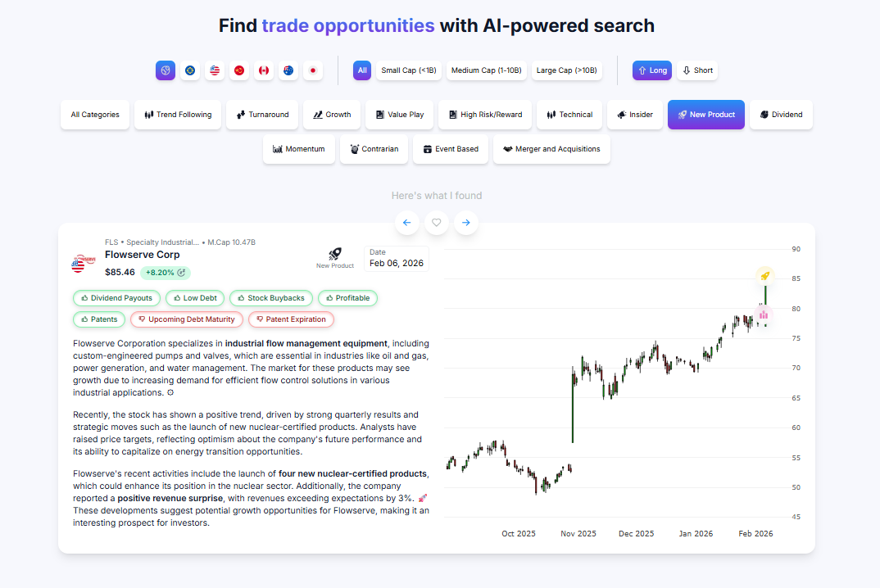Toggle the Long direction filter
This screenshot has width=880, height=588.
[x=652, y=70]
